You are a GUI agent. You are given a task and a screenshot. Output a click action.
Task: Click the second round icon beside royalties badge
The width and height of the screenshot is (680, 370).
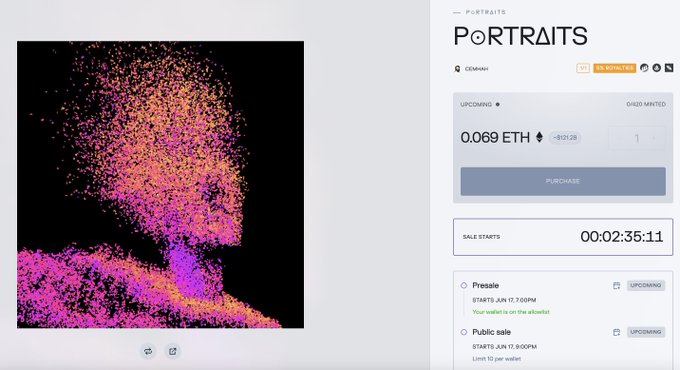[x=657, y=68]
